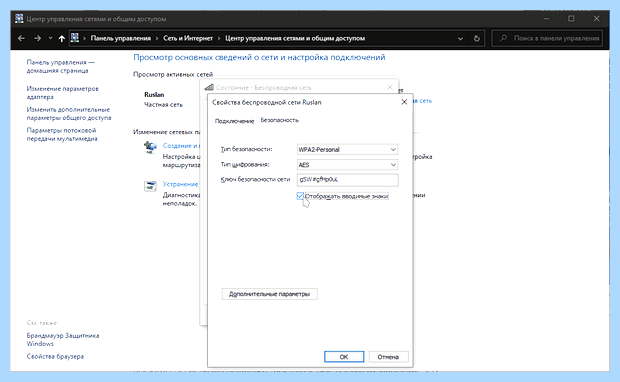The width and height of the screenshot is (620, 382).
Task: Minimize the Control Panel window
Action: [546, 19]
